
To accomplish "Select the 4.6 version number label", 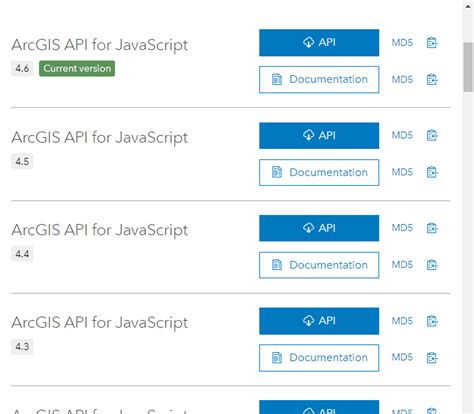I will pos(22,68).
